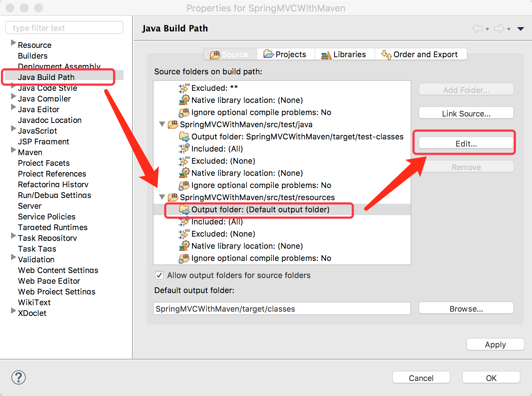Open the view menu triangle at top right
The image size is (532, 396).
tap(521, 29)
